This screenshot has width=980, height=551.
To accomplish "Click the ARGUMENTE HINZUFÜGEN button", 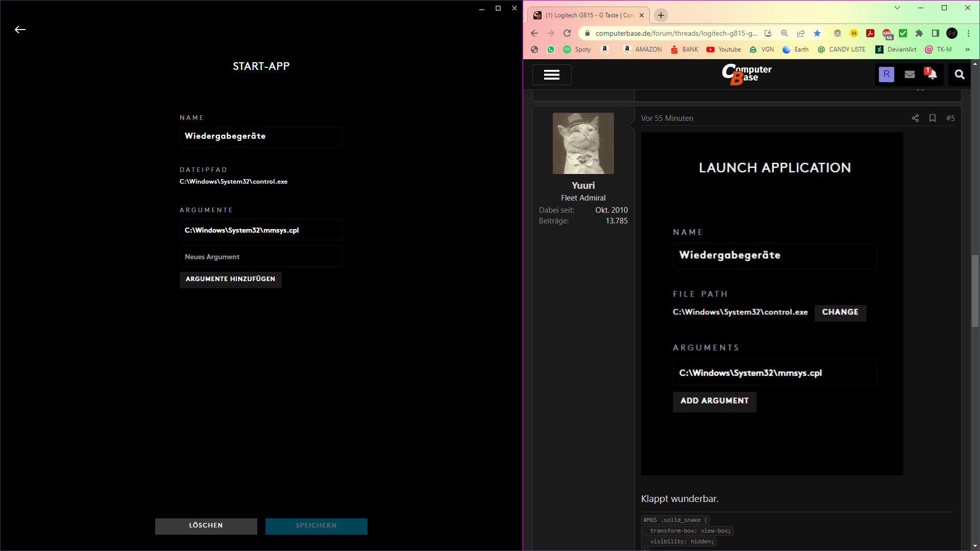I will [x=230, y=279].
